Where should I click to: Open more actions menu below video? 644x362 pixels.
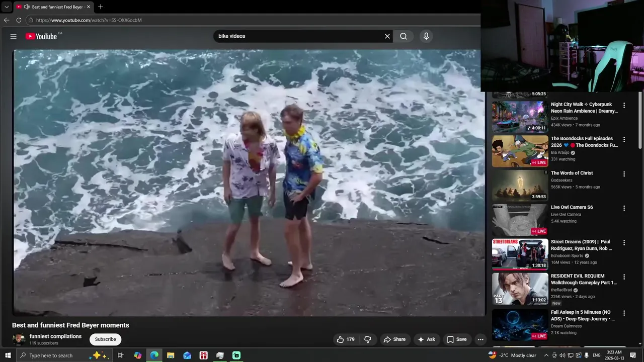480,339
